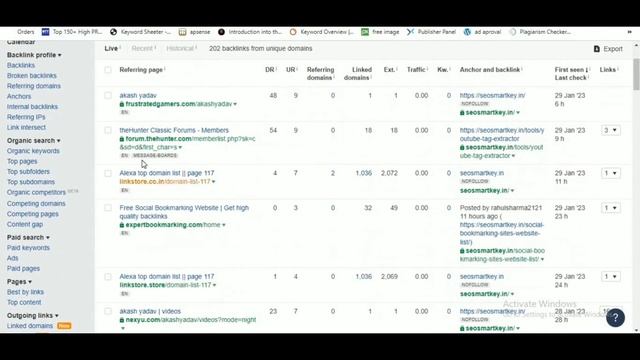Switch to the Historical tab
Image resolution: width=640 pixels, height=360 pixels.
click(180, 49)
